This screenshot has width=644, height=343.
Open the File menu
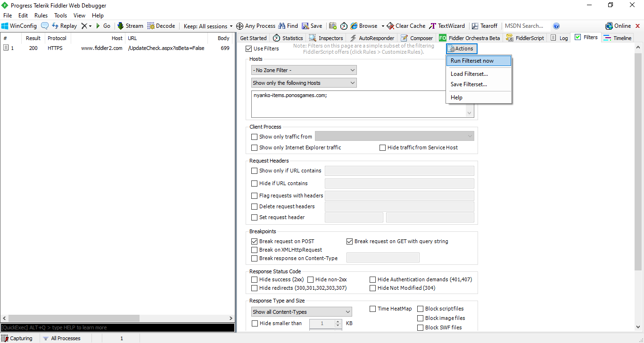[x=8, y=16]
